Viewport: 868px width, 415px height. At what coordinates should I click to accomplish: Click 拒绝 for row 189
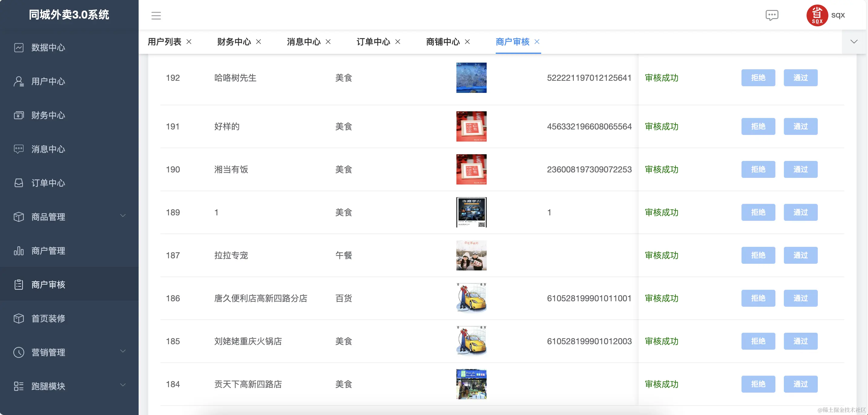pyautogui.click(x=758, y=213)
